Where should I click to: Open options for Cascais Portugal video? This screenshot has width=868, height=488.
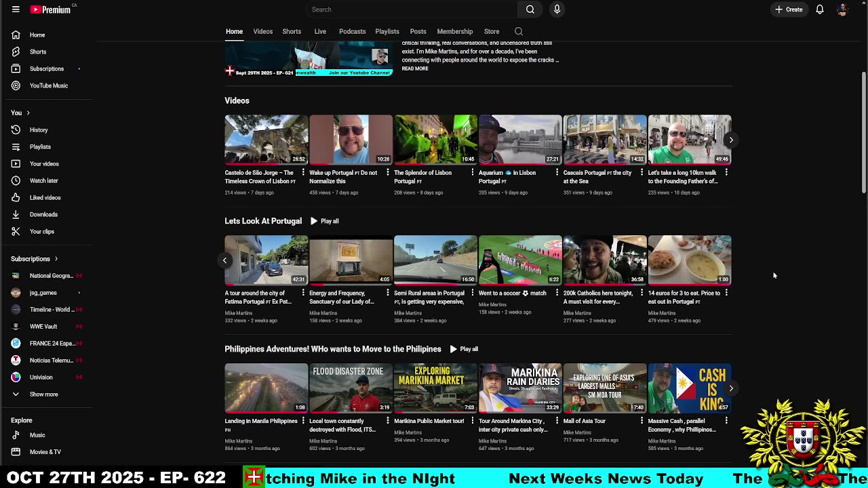coord(642,173)
